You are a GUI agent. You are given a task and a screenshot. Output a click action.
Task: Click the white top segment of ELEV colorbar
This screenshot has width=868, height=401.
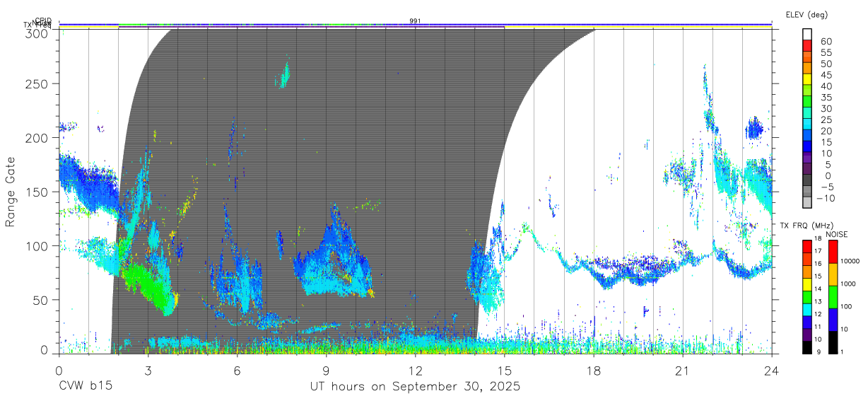tap(807, 35)
